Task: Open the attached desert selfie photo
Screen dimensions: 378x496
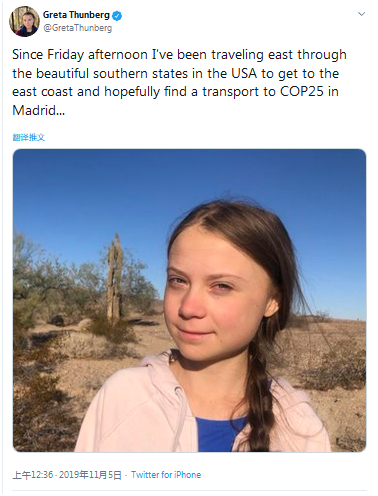Action: (x=189, y=300)
